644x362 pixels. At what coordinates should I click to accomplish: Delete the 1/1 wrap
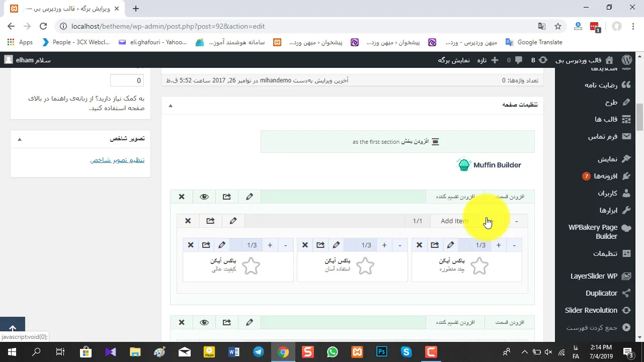coord(188,221)
